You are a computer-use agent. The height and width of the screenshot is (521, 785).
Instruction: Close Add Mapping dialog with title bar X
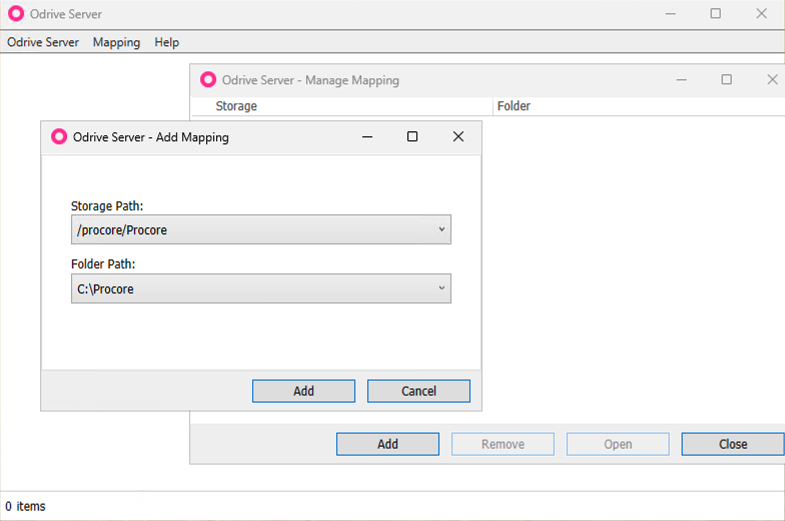(x=458, y=137)
